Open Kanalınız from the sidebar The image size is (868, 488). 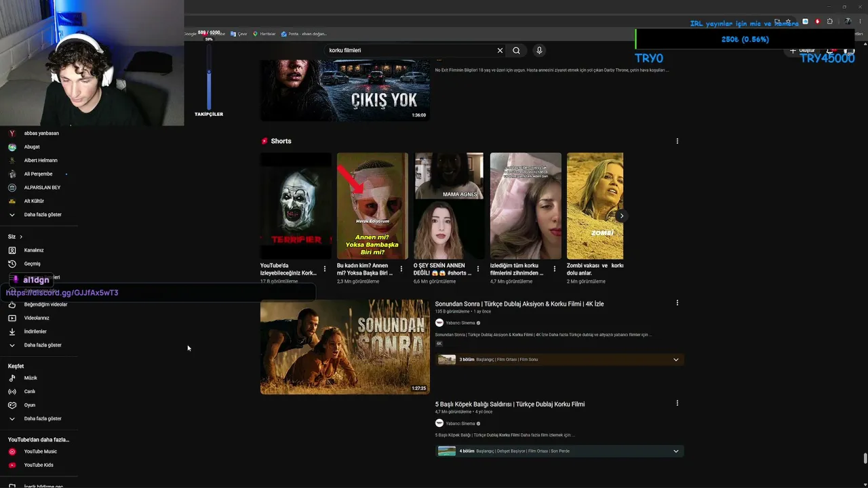coord(34,250)
